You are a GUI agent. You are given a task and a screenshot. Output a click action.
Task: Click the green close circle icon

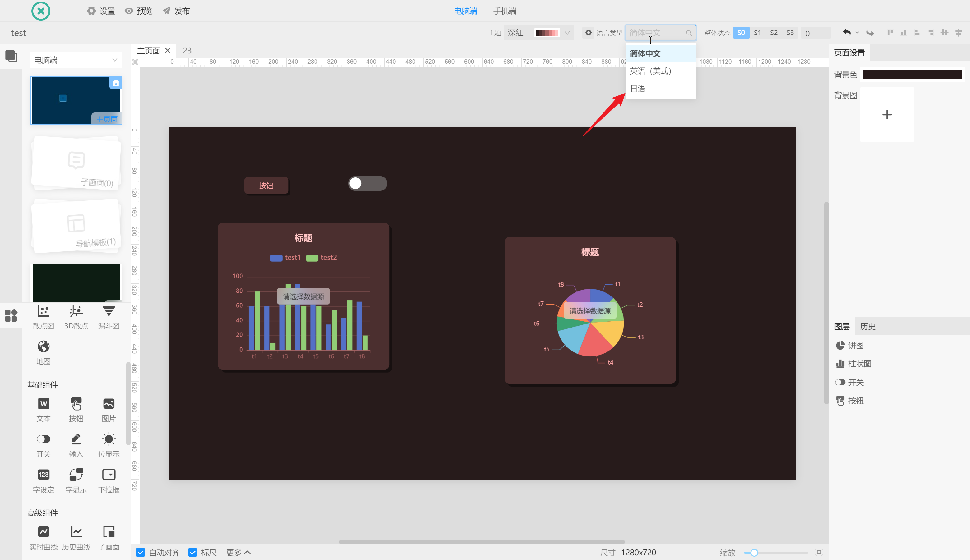[x=41, y=11]
